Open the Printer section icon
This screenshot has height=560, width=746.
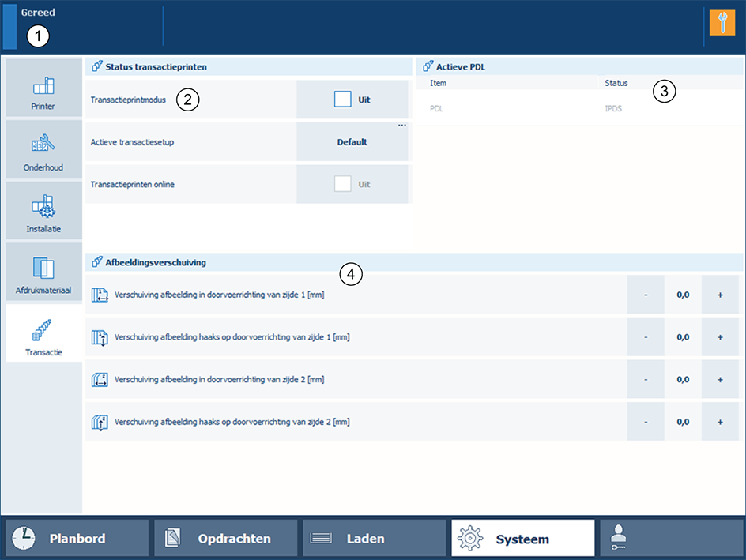point(43,87)
